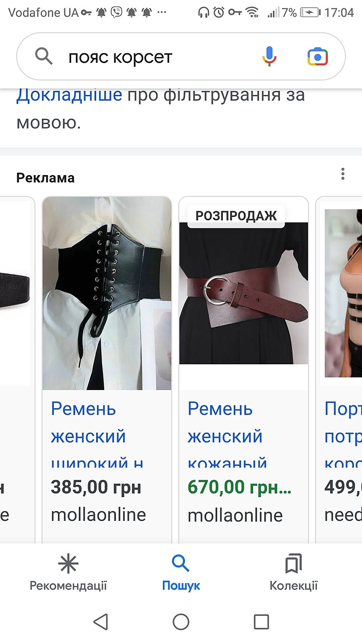Tap the magnifying glass in search bar

point(43,56)
